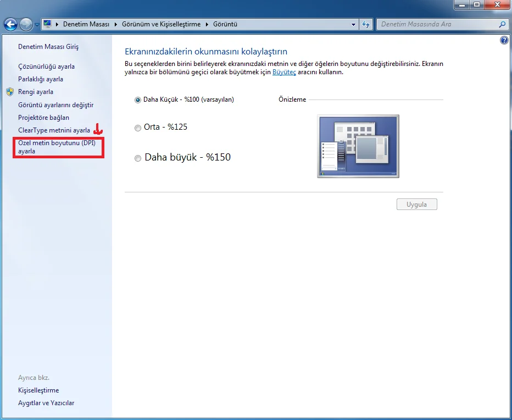Expand the address bar history dropdown arrow

[x=353, y=24]
